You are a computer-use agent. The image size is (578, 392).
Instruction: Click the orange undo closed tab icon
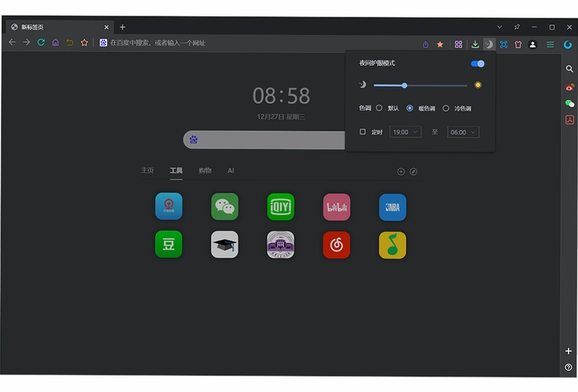[x=69, y=43]
